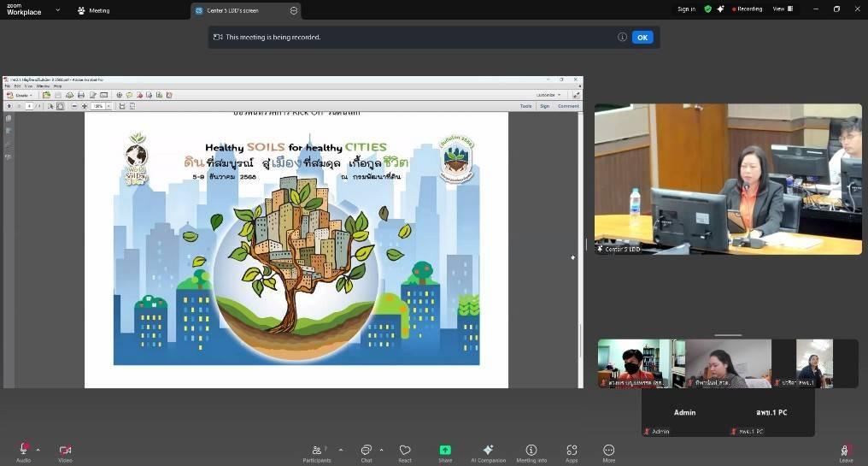The height and width of the screenshot is (466, 868).
Task: Launch AI Companion
Action: tap(488, 450)
